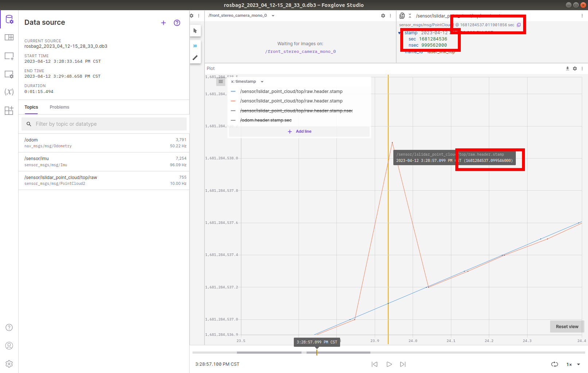Open the Plot panel settings gear
588x373 pixels.
(575, 68)
